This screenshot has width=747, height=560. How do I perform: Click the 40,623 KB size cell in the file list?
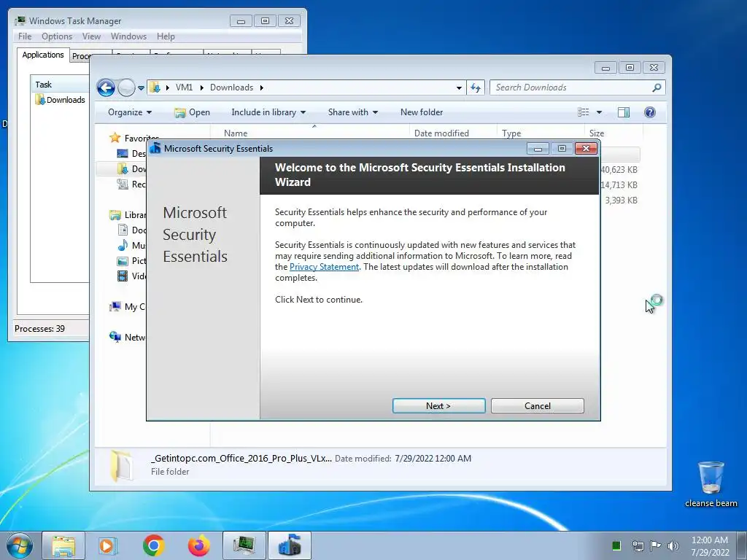coord(619,169)
